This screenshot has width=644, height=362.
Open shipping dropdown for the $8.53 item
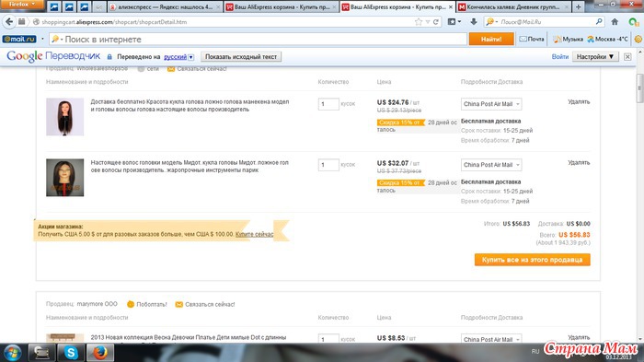[x=491, y=339]
